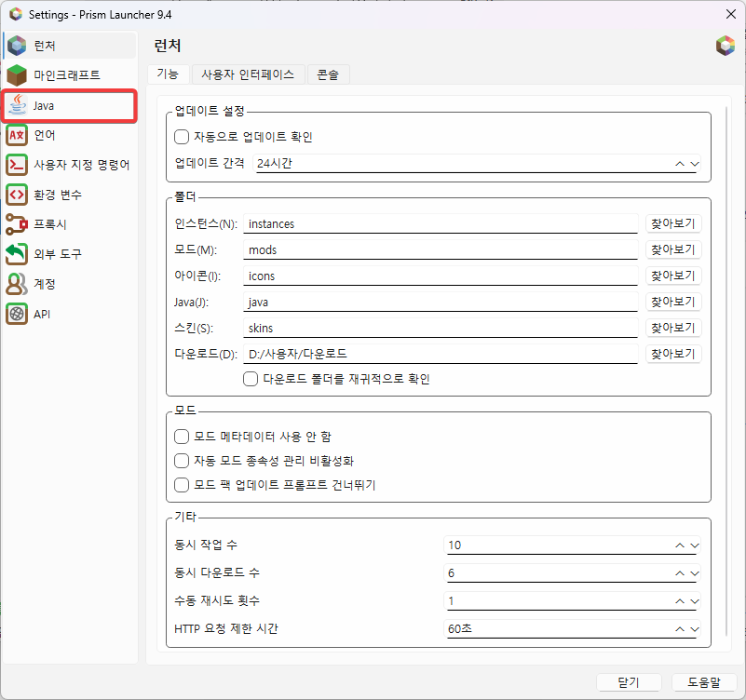The image size is (746, 700).
Task: Increase 수동 재시도 횟수 with up arrow
Action: [680, 601]
